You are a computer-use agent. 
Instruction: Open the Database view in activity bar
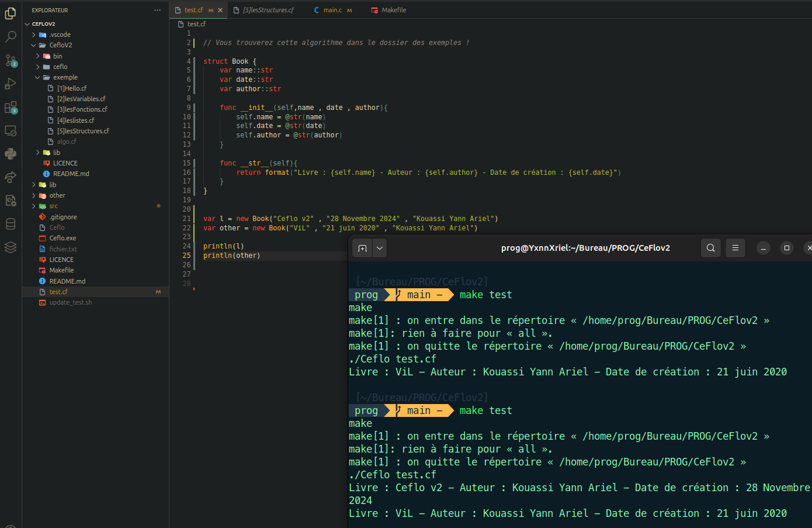click(x=11, y=224)
